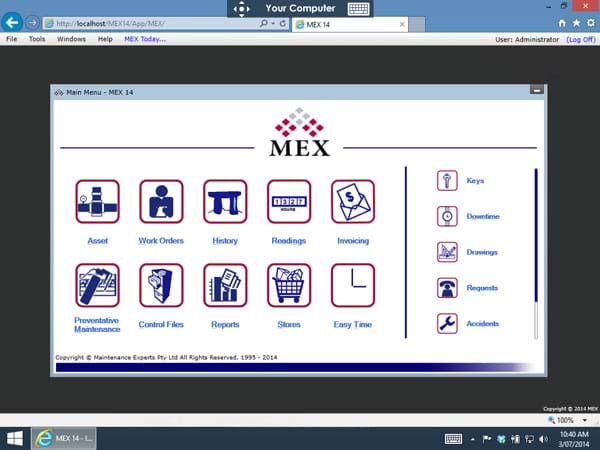This screenshot has height=450, width=600.
Task: Click the Stores text link
Action: [x=289, y=324]
